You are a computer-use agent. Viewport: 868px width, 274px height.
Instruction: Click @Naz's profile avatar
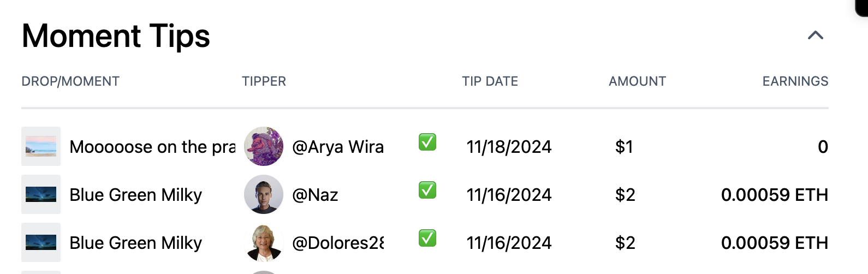click(x=264, y=194)
